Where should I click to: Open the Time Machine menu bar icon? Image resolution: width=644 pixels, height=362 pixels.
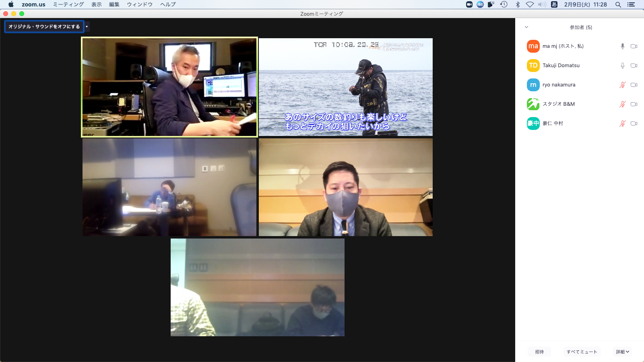tap(504, 4)
